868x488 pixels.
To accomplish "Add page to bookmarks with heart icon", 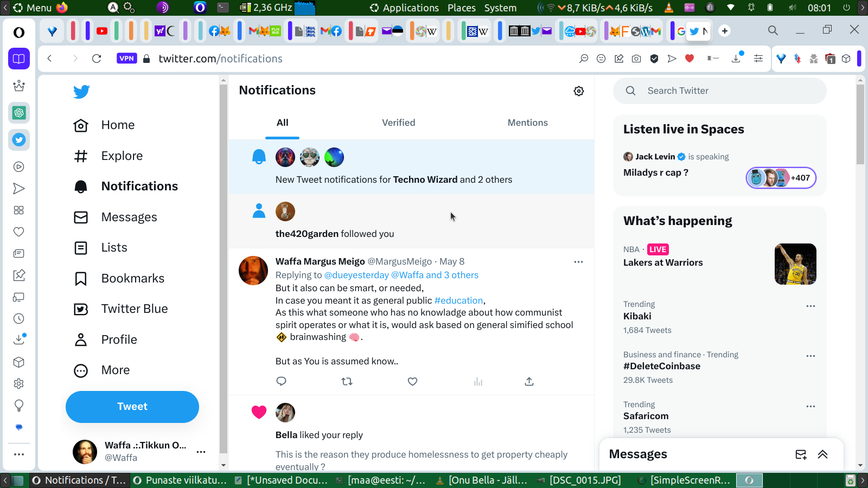I will (690, 59).
